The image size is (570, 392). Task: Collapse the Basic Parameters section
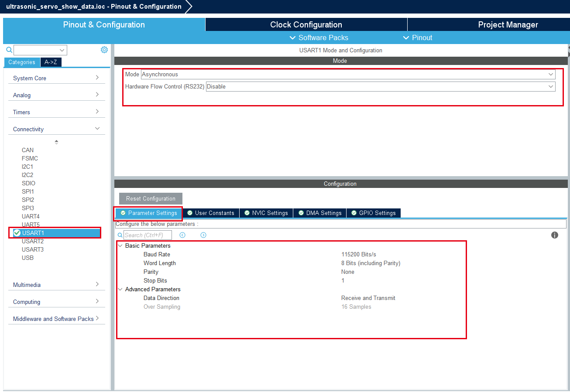pyautogui.click(x=120, y=245)
